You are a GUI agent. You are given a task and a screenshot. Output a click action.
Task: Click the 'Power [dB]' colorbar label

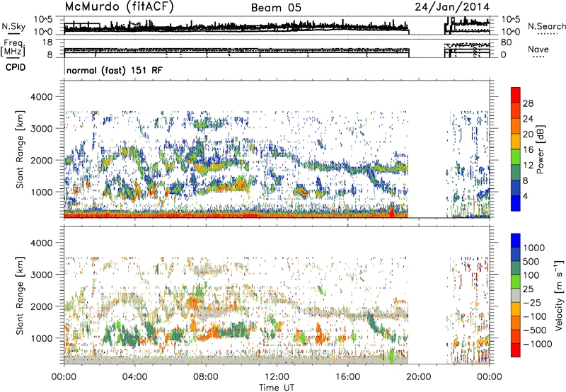point(541,149)
